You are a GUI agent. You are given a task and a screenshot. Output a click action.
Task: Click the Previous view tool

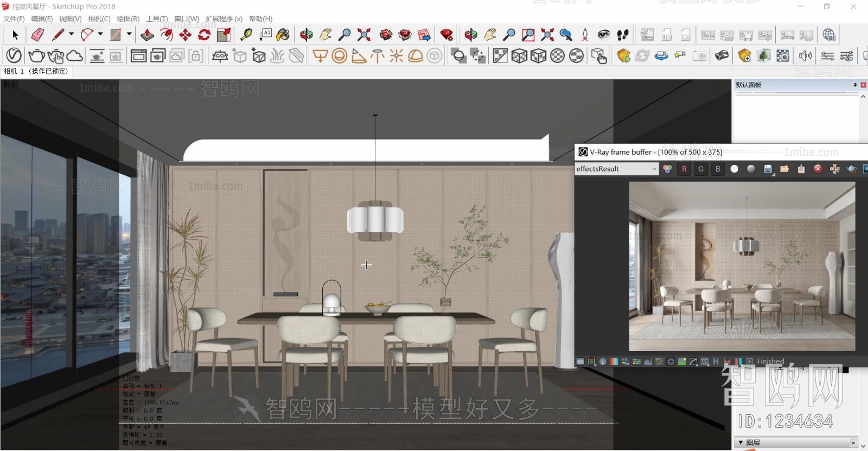pos(566,35)
